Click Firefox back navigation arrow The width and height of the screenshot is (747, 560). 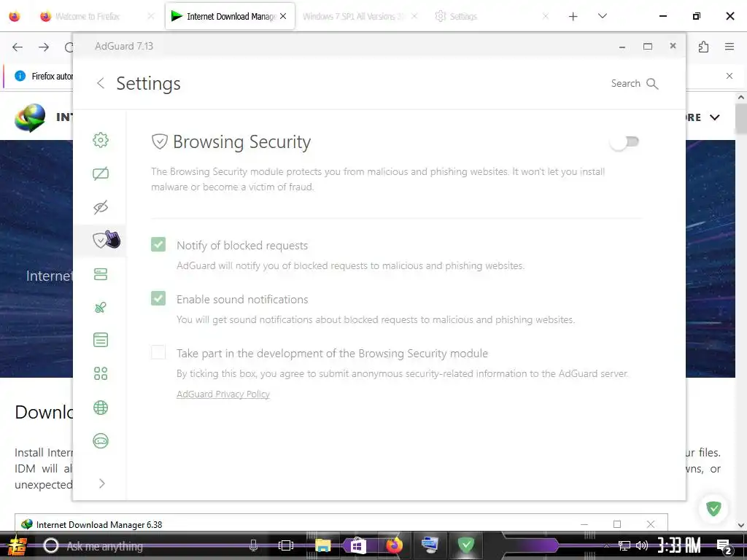click(18, 47)
